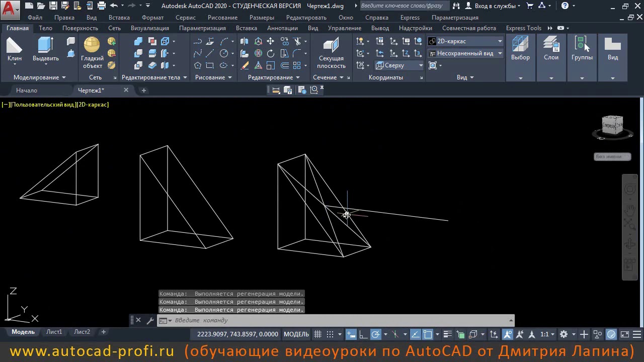The image size is (644, 362).
Task: Open the 2D-каркас visual style dropdown
Action: pyautogui.click(x=465, y=41)
